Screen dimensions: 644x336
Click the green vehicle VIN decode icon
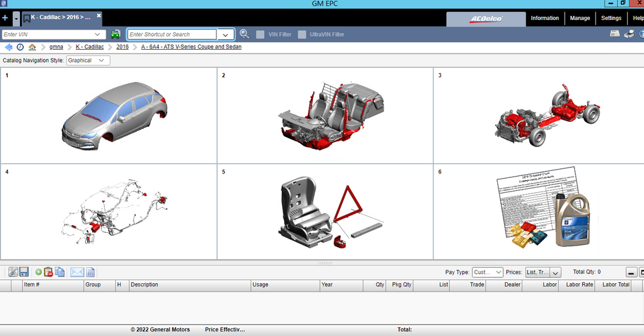pyautogui.click(x=116, y=34)
